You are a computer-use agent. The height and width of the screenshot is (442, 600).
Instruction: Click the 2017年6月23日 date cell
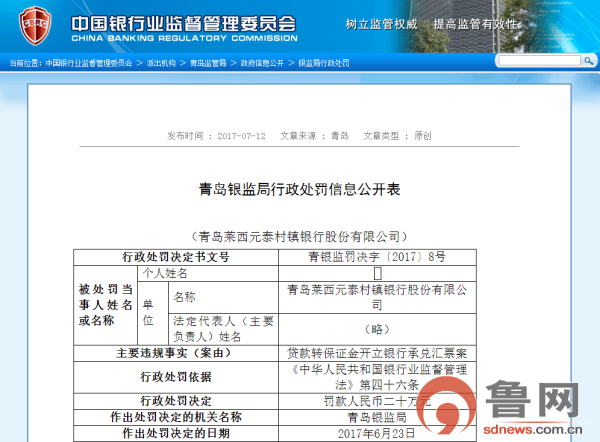pos(377,434)
